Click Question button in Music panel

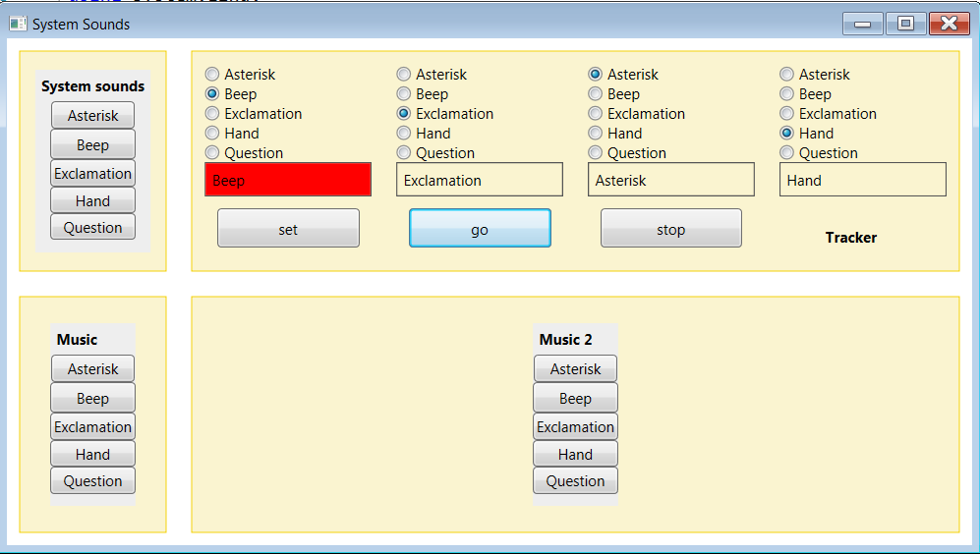pyautogui.click(x=92, y=481)
